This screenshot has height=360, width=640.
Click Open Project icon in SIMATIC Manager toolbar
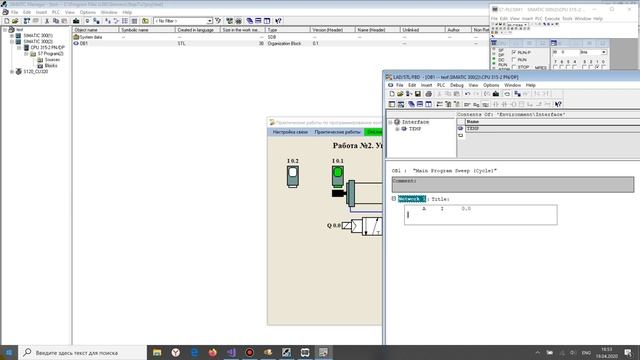tap(15, 21)
